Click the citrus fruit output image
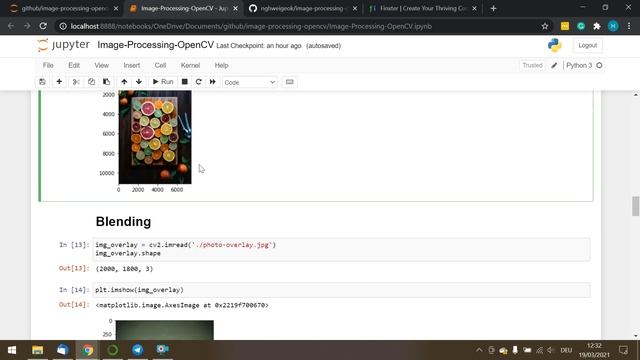Viewport: 640px width, 360px height. [x=155, y=137]
